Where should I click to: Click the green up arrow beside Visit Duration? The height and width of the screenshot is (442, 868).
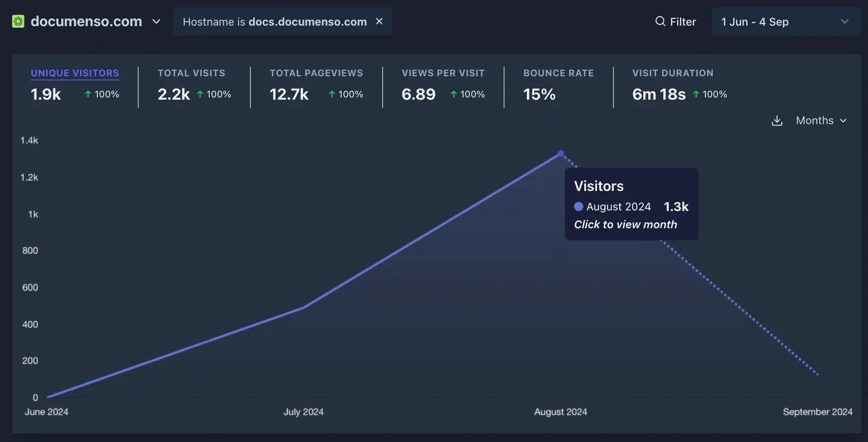click(x=696, y=95)
